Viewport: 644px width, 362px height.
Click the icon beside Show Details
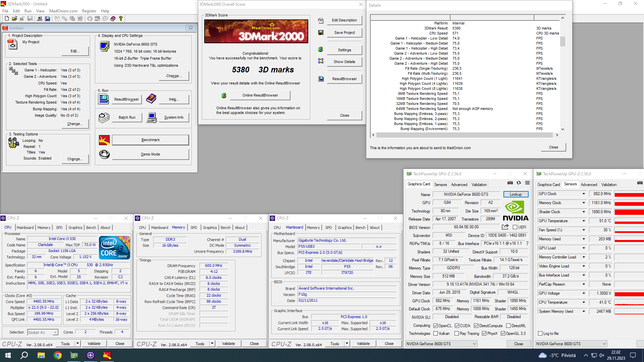(321, 61)
